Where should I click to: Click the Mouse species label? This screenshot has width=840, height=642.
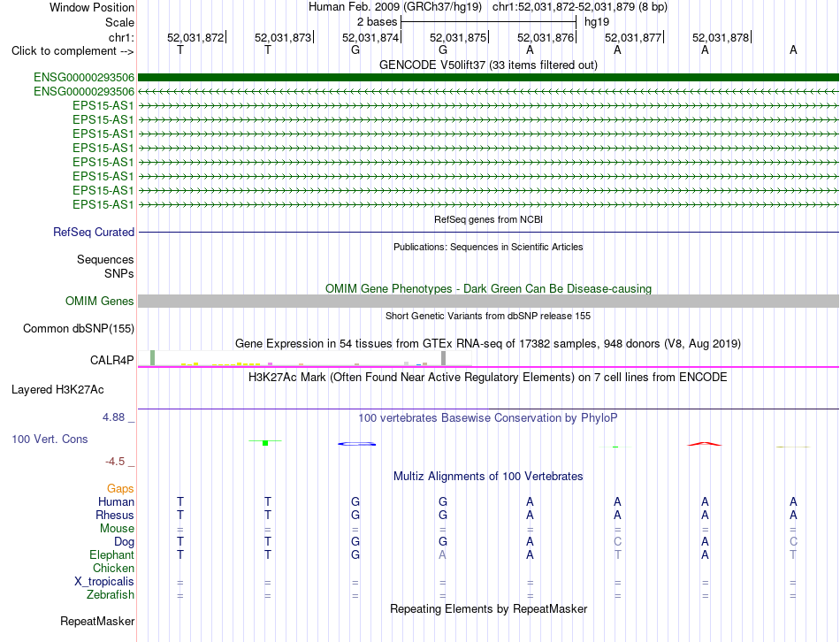(117, 529)
